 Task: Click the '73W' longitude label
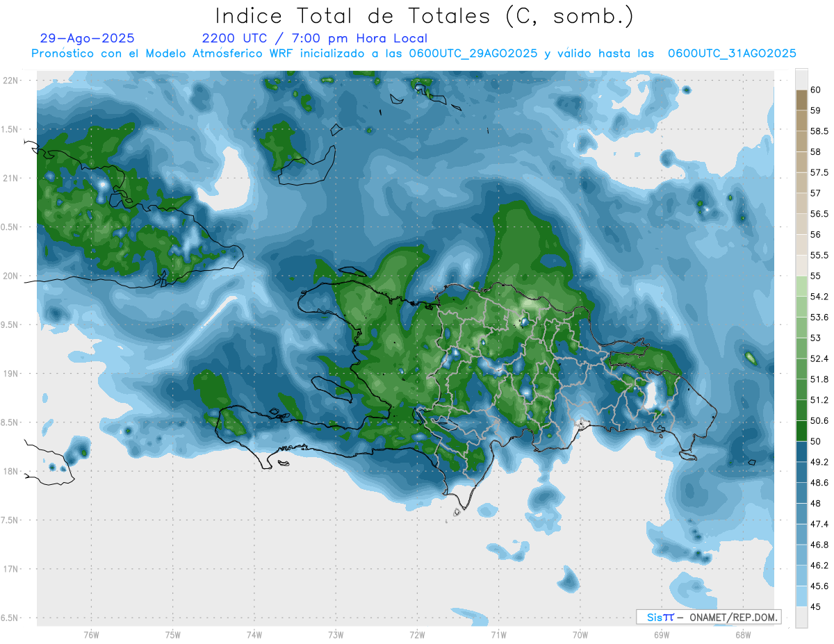point(336,634)
